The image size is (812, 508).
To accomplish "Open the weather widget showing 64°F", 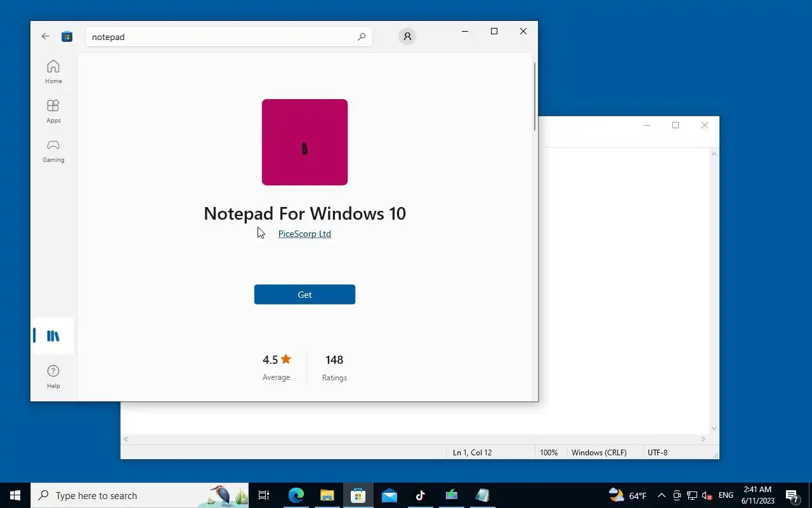I will tap(627, 495).
